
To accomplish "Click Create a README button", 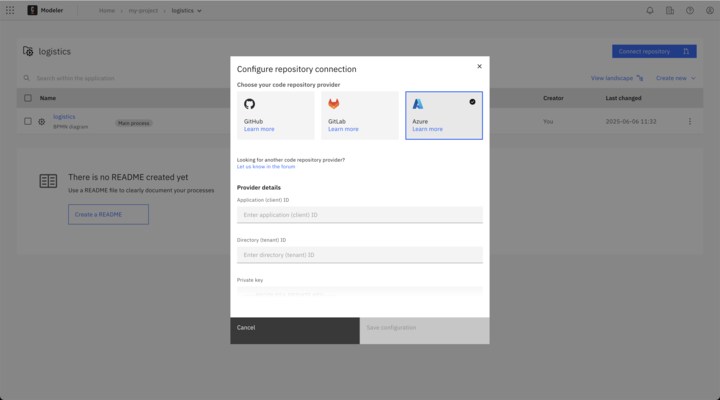I will tap(108, 214).
